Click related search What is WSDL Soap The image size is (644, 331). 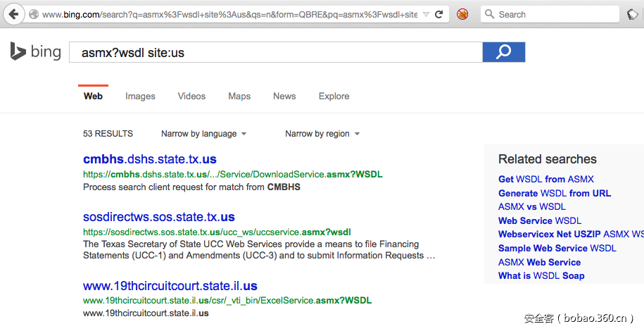click(x=541, y=276)
